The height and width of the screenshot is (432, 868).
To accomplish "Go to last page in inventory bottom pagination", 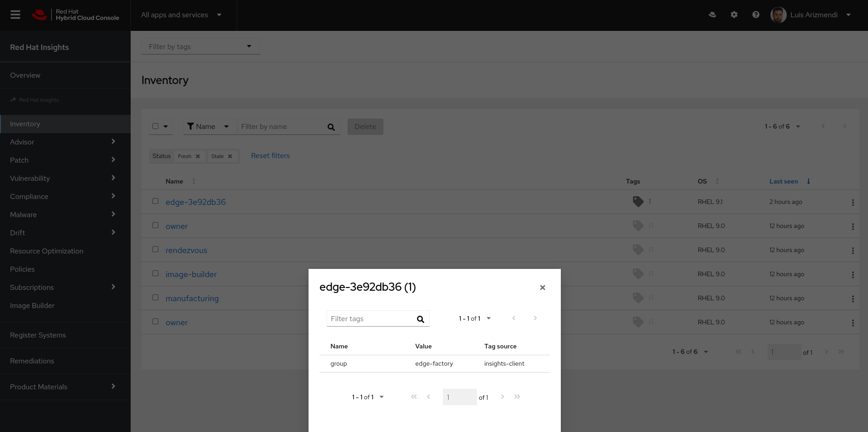I will coord(841,352).
